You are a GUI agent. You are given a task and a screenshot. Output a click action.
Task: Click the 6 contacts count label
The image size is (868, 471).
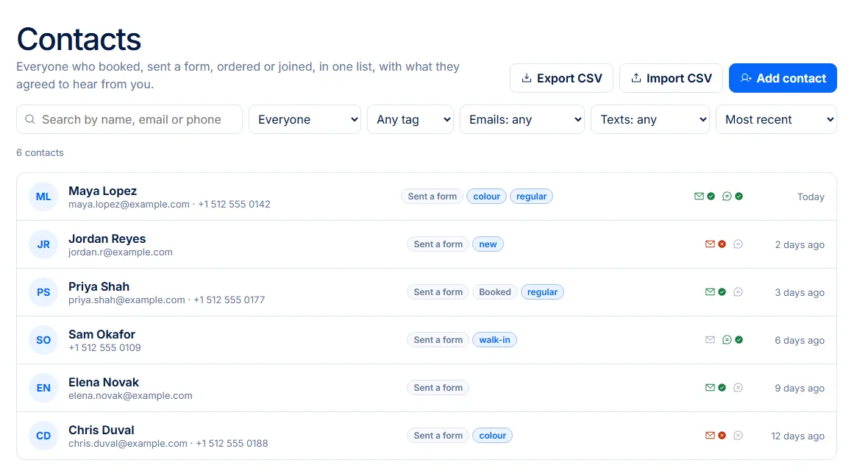click(40, 153)
